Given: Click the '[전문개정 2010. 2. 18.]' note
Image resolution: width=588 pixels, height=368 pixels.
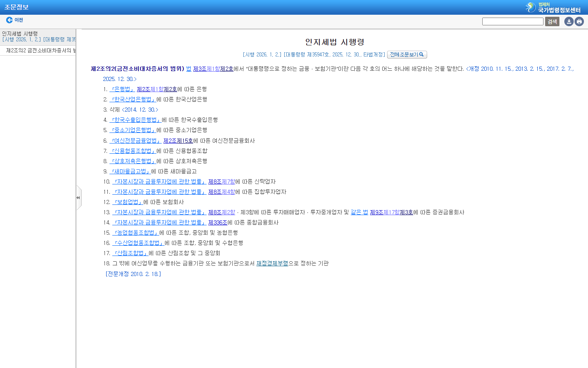Looking at the screenshot, I should [x=134, y=274].
